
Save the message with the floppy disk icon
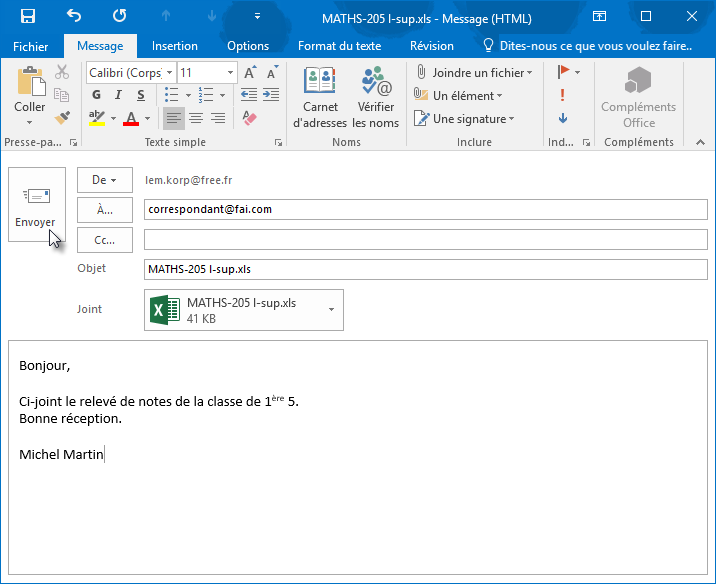[28, 16]
